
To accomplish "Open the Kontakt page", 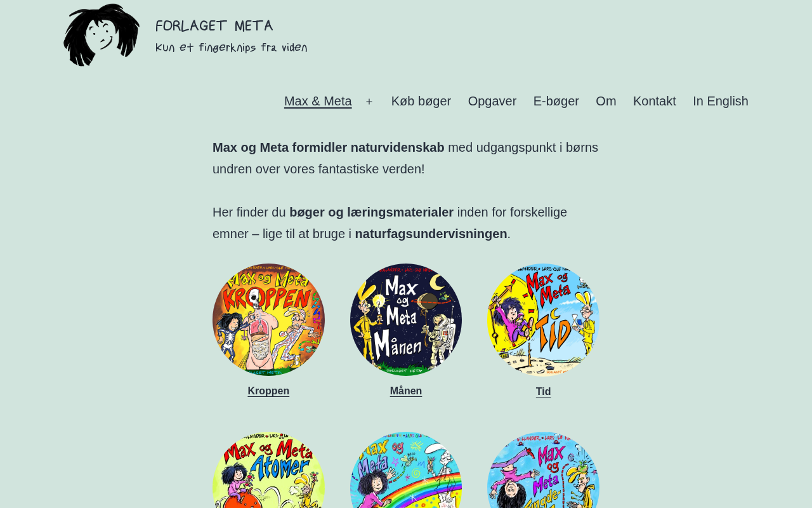I will coord(655,101).
